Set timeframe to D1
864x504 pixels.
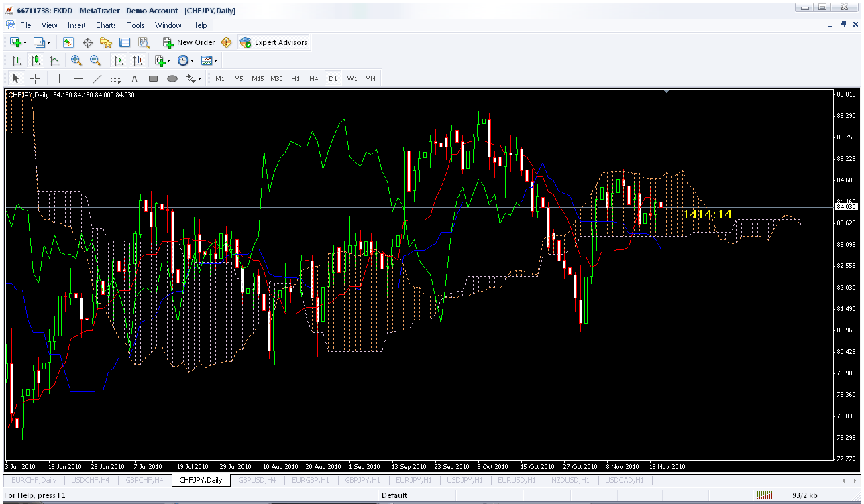[333, 78]
